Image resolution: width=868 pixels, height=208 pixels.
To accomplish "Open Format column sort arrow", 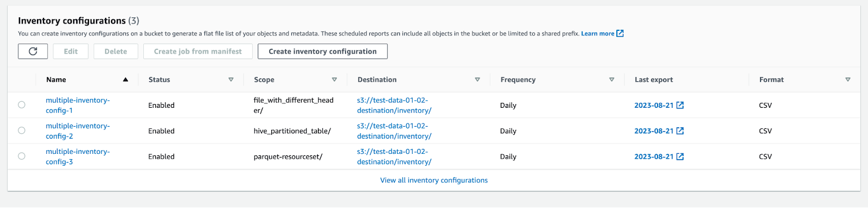I will (x=848, y=80).
